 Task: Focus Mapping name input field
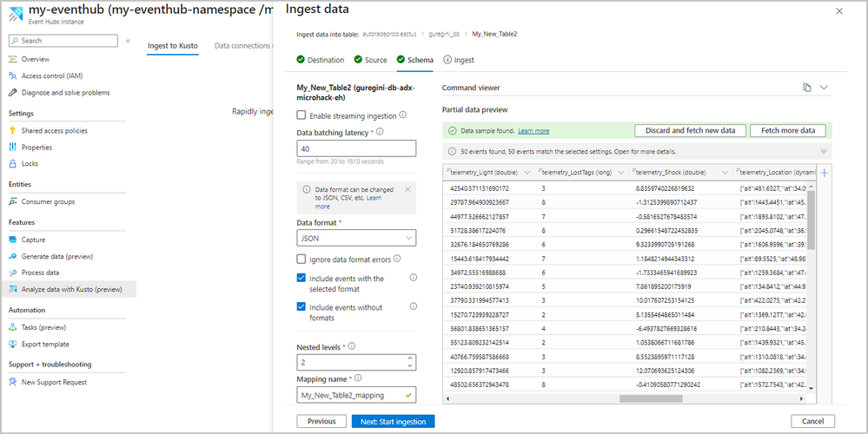click(356, 395)
